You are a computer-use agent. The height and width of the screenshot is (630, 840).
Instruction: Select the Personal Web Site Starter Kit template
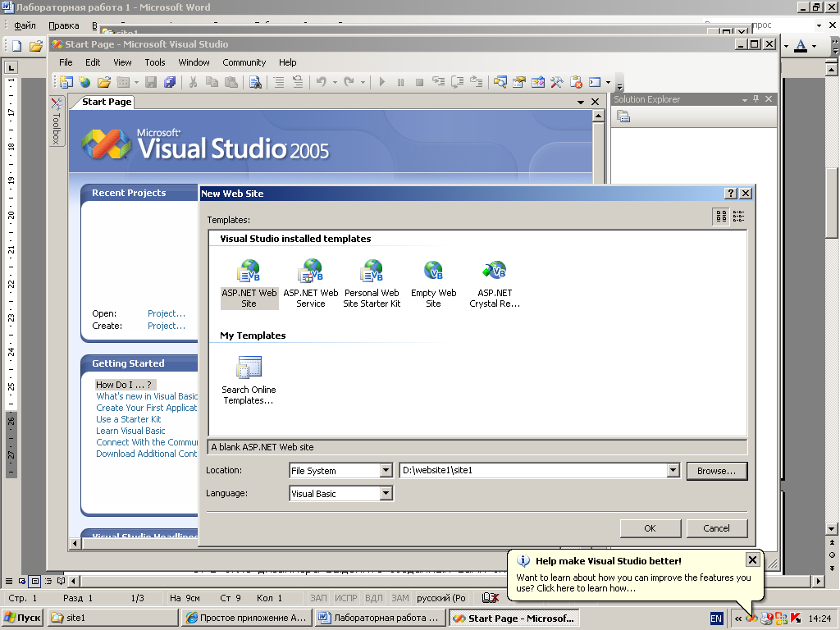(x=372, y=284)
